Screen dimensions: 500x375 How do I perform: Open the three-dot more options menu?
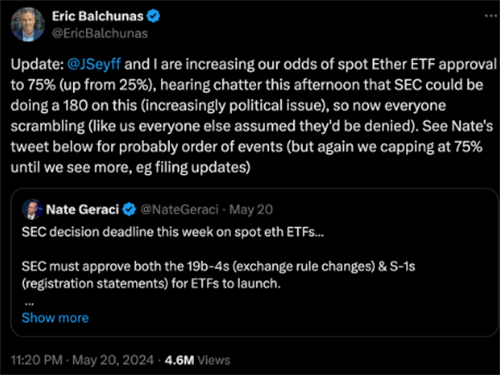tap(491, 16)
